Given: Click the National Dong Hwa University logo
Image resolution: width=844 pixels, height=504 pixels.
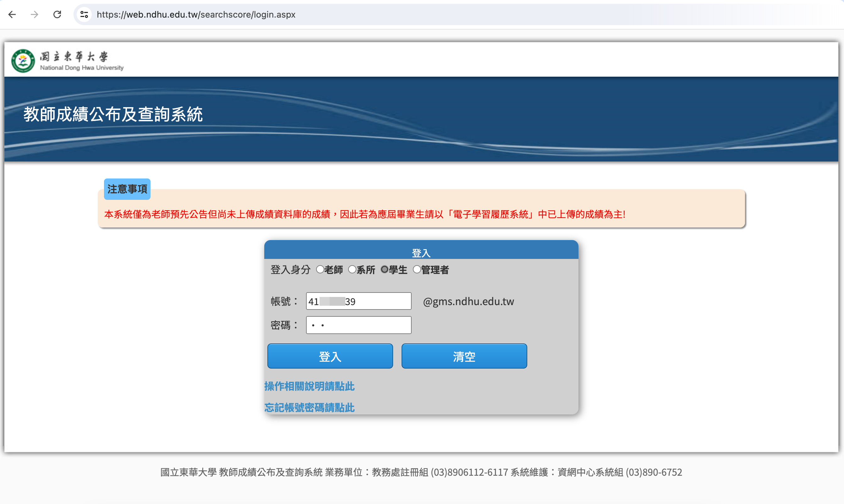Looking at the screenshot, I should coord(67,60).
